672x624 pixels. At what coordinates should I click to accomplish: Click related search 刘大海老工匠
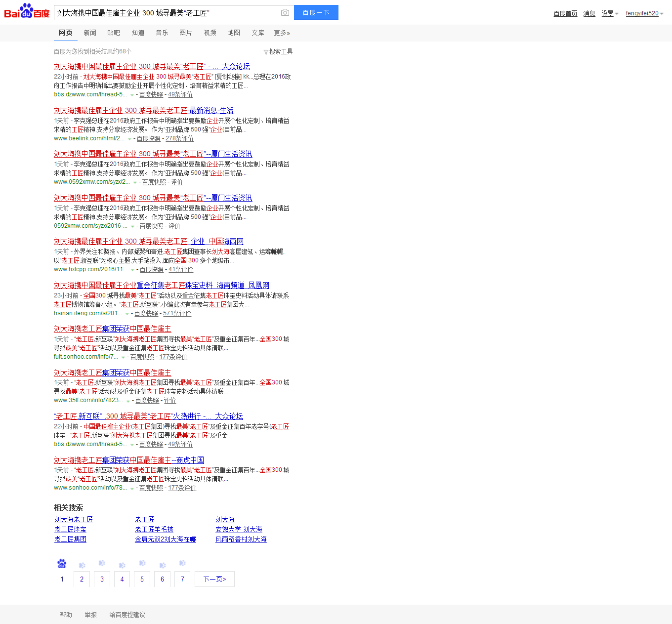click(x=74, y=519)
